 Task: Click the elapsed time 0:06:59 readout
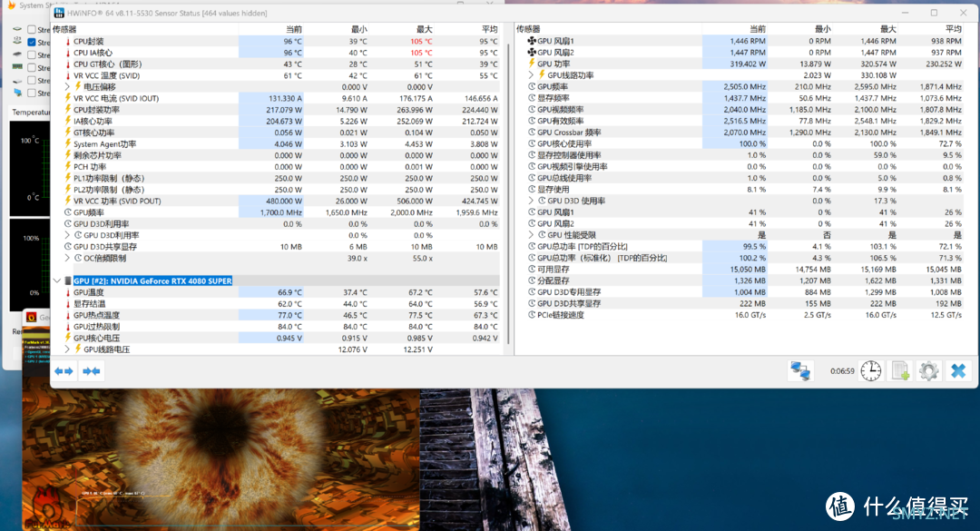click(x=842, y=371)
